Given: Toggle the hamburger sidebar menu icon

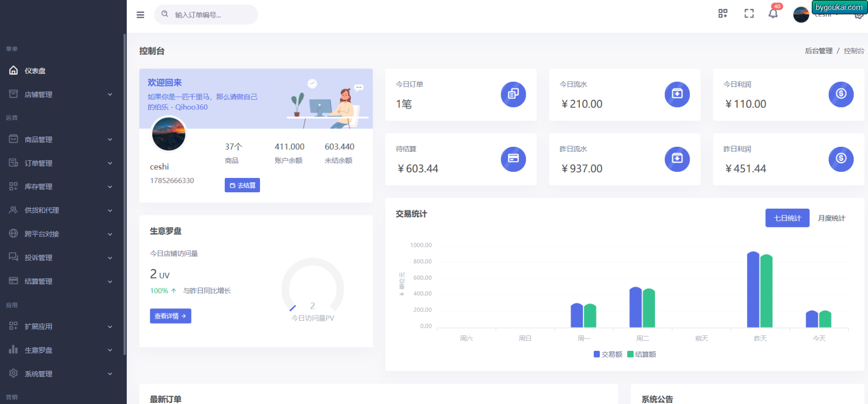Looking at the screenshot, I should (x=140, y=15).
